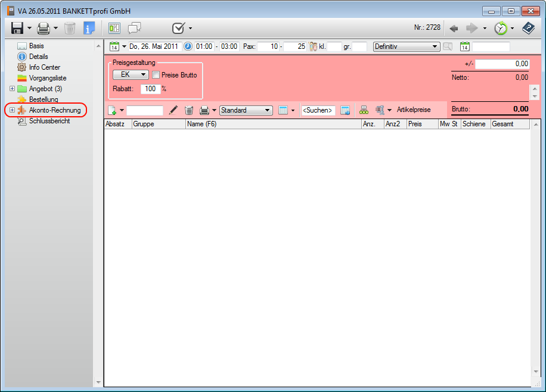Click the trash bin icon beside pencil
546x392 pixels.
[189, 110]
